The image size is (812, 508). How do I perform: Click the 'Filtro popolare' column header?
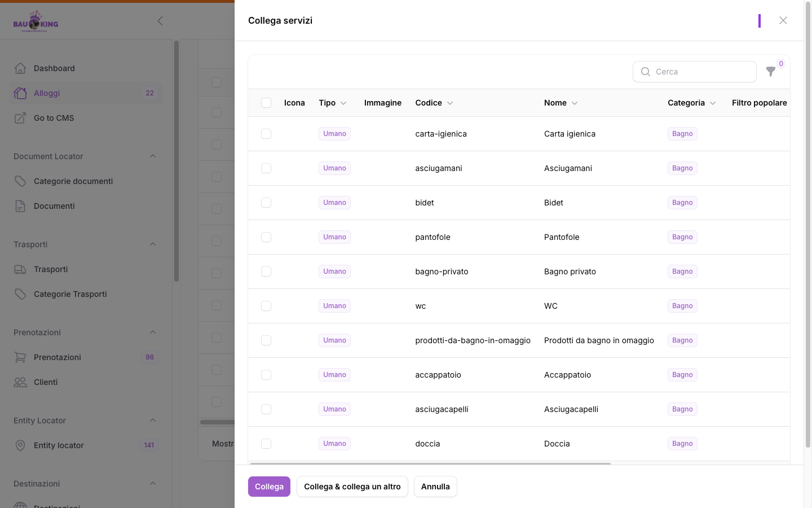coord(759,103)
